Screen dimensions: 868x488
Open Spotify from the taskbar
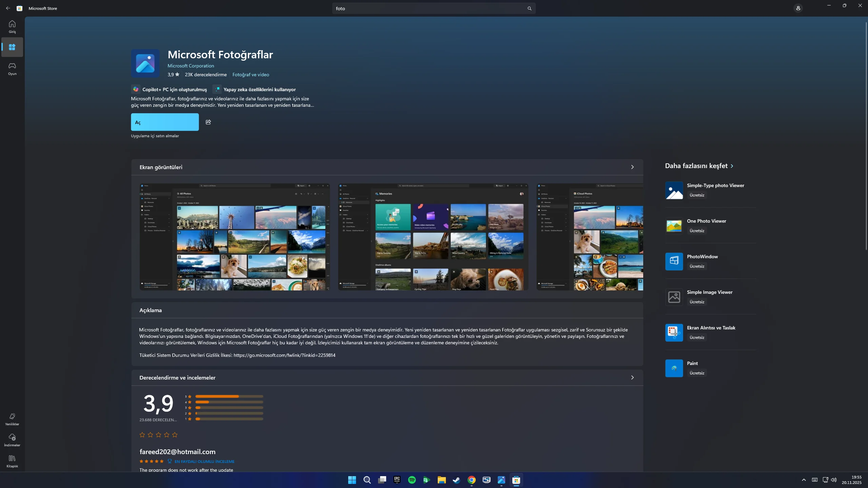point(412,480)
